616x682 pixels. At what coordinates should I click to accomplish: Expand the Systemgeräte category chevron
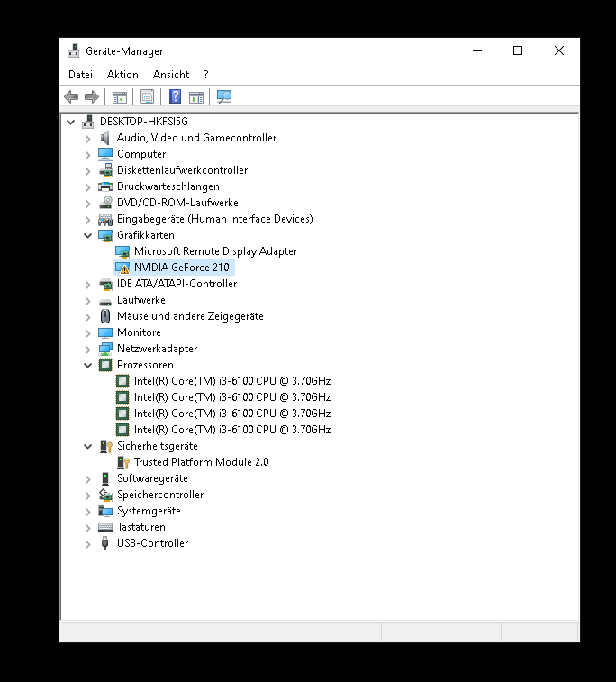pos(88,512)
